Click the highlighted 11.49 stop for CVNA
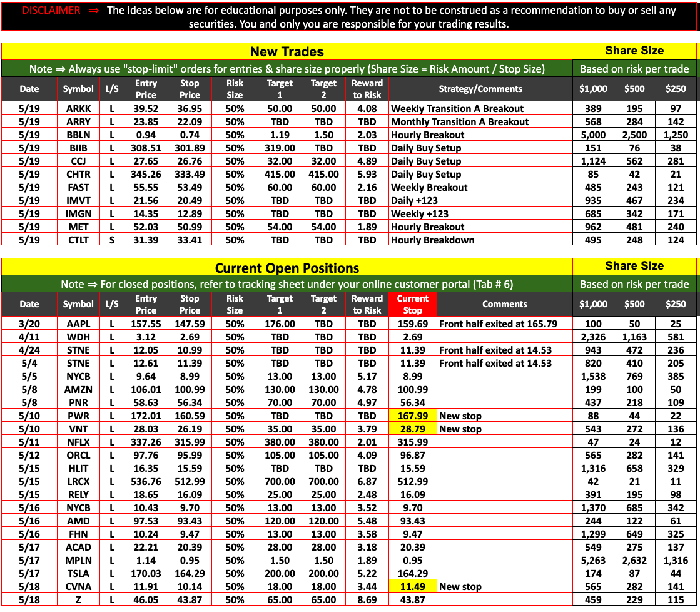The image size is (700, 612). click(412, 586)
